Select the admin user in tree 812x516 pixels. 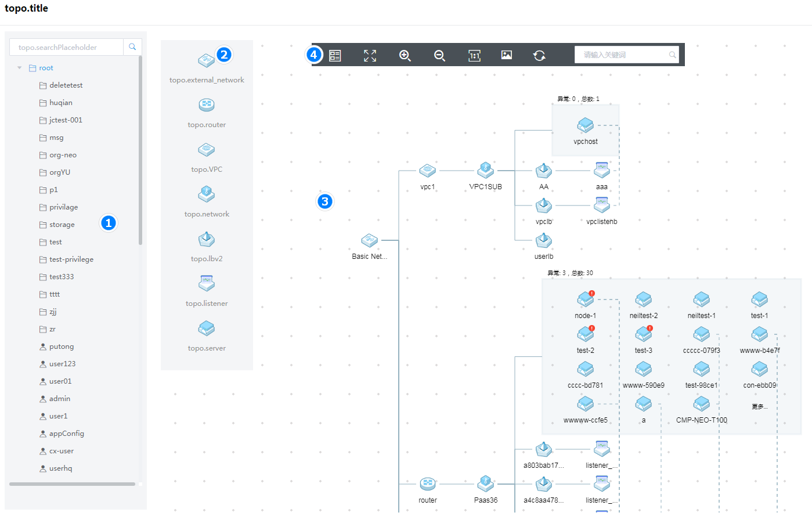click(x=59, y=399)
